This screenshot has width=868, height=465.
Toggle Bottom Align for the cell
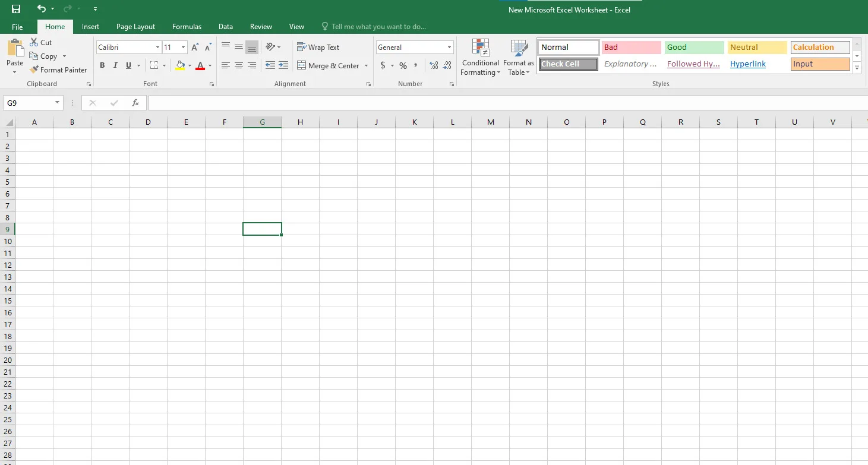(252, 47)
